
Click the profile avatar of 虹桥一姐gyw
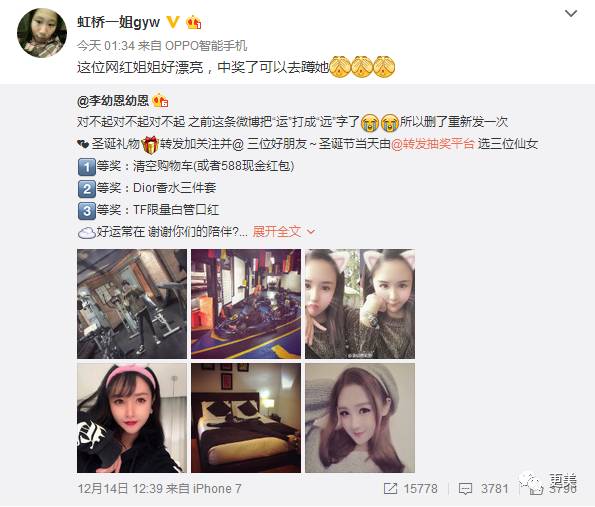pos(42,33)
